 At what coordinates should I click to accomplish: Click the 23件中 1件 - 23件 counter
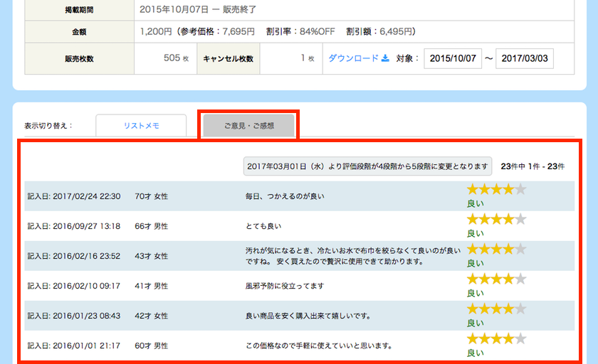pos(533,166)
